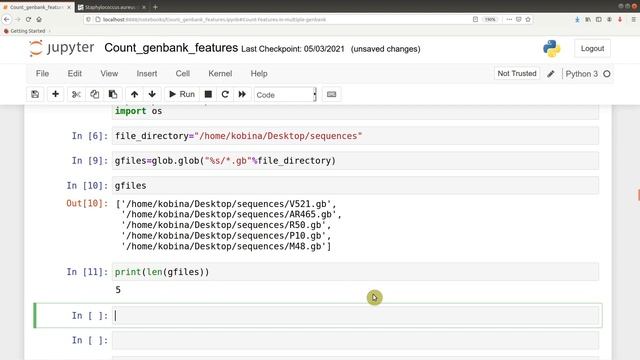Click the output line ending AR465.gb
This screenshot has width=640, height=360.
[x=231, y=214]
